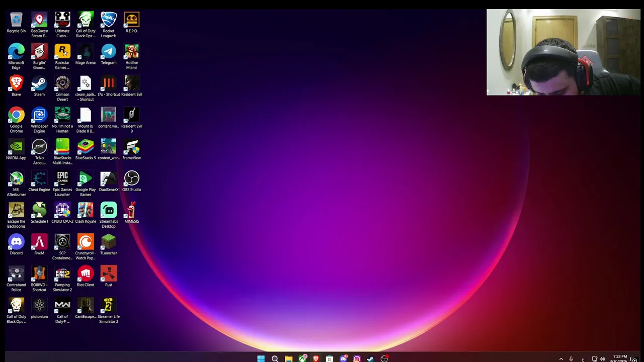
Task: Launch Streamlabs Desktop shortcut
Action: [x=109, y=215]
